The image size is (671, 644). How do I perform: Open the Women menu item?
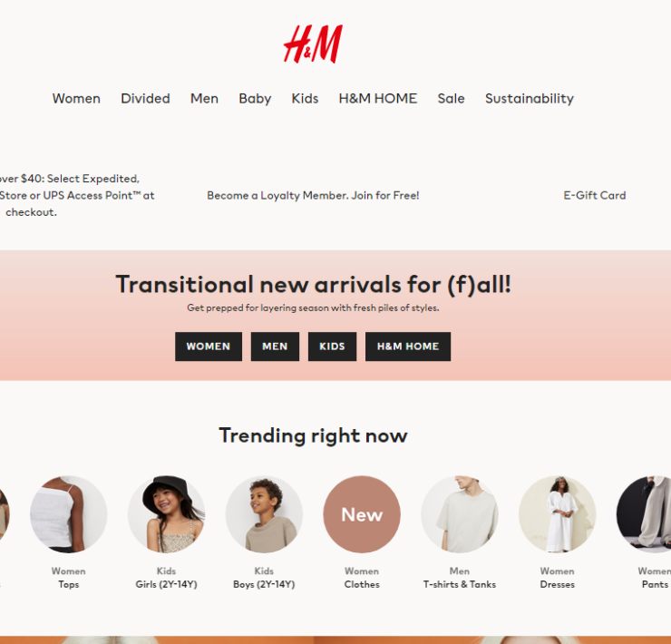point(76,99)
